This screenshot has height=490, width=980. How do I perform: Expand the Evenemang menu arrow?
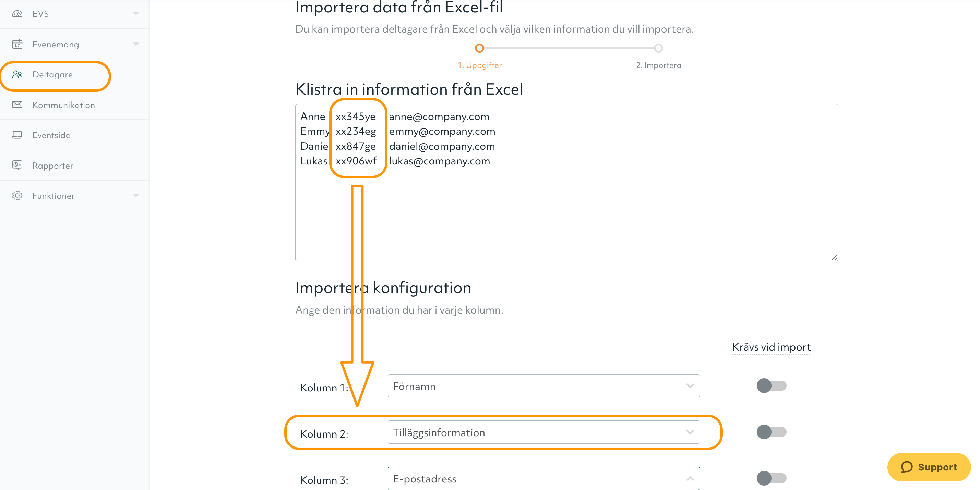pyautogui.click(x=136, y=44)
